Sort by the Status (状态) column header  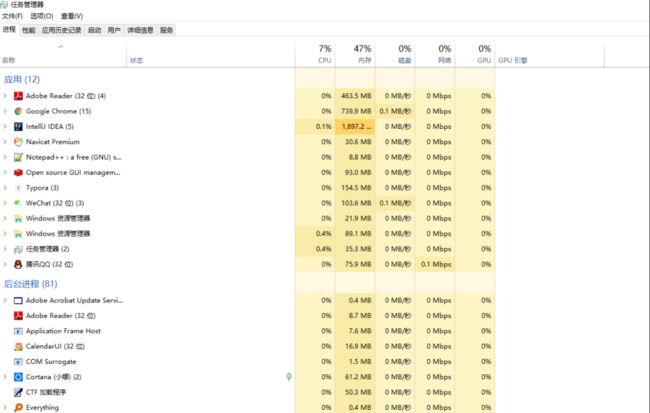point(211,55)
